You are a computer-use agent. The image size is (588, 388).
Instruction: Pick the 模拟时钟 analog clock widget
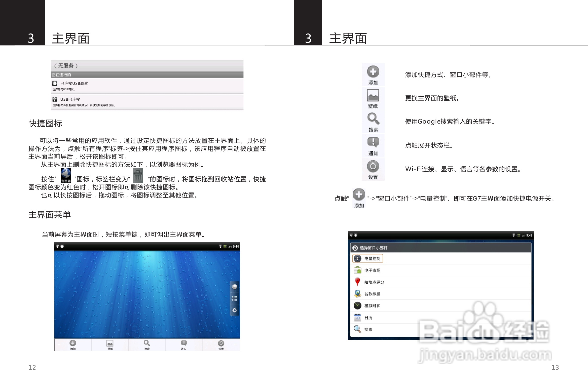click(372, 306)
